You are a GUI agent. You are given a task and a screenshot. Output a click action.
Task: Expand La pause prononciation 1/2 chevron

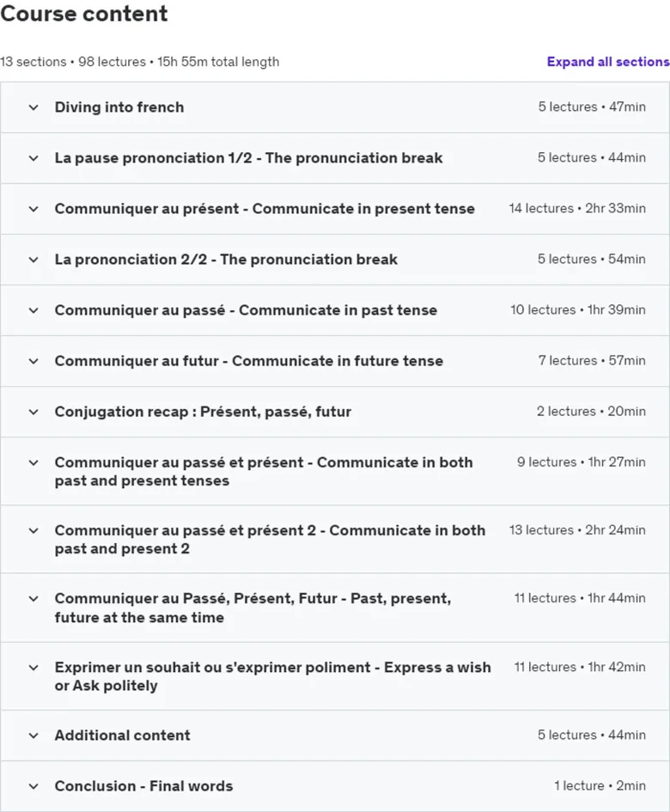coord(33,158)
